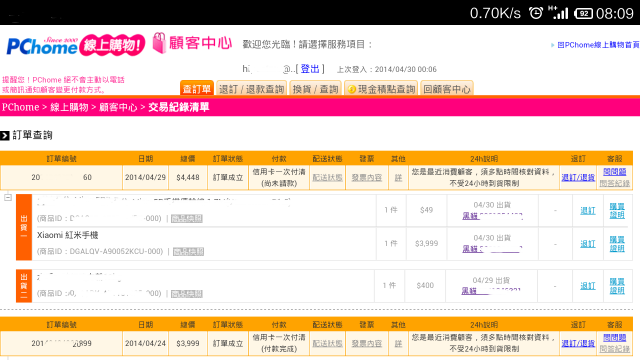The width and height of the screenshot is (640, 360).
Task: Switch to the 退訂 / 退款查詢 tab
Action: [251, 89]
